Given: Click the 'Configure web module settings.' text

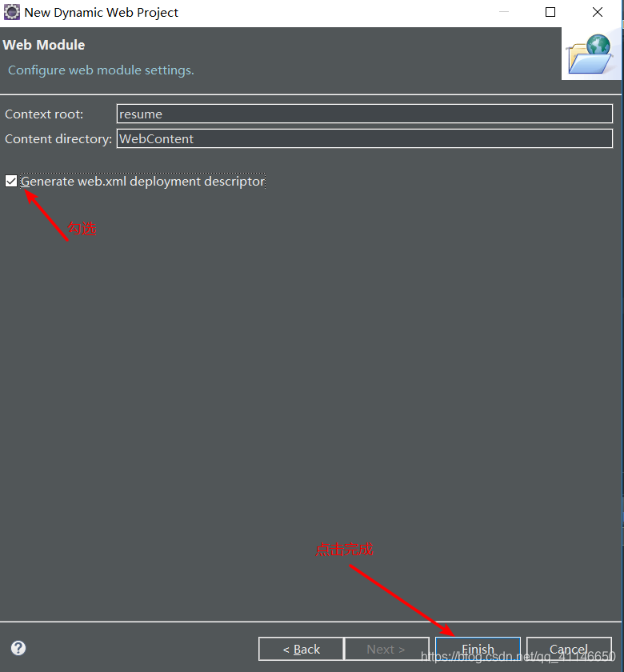Looking at the screenshot, I should pos(101,70).
